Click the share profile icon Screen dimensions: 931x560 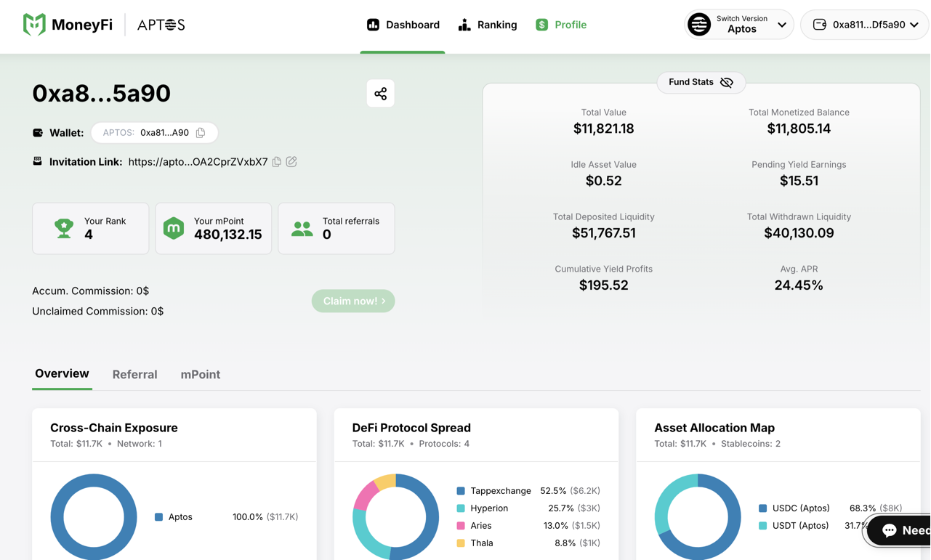coord(380,94)
